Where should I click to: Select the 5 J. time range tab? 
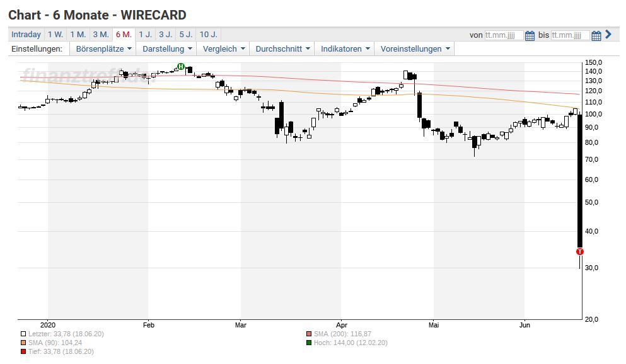(x=186, y=34)
